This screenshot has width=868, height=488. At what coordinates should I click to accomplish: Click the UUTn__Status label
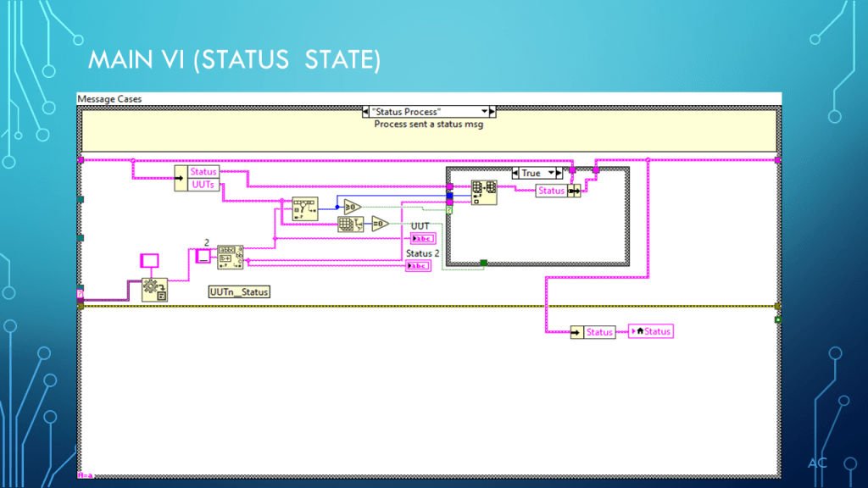coord(239,291)
